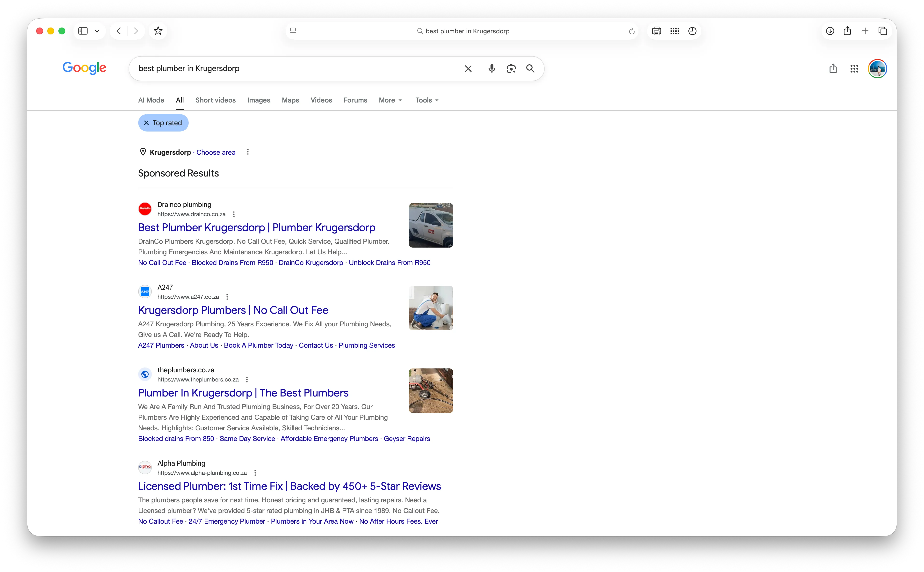Screen dimensions: 924x572
Task: Switch to the Short videos tab
Action: [216, 100]
